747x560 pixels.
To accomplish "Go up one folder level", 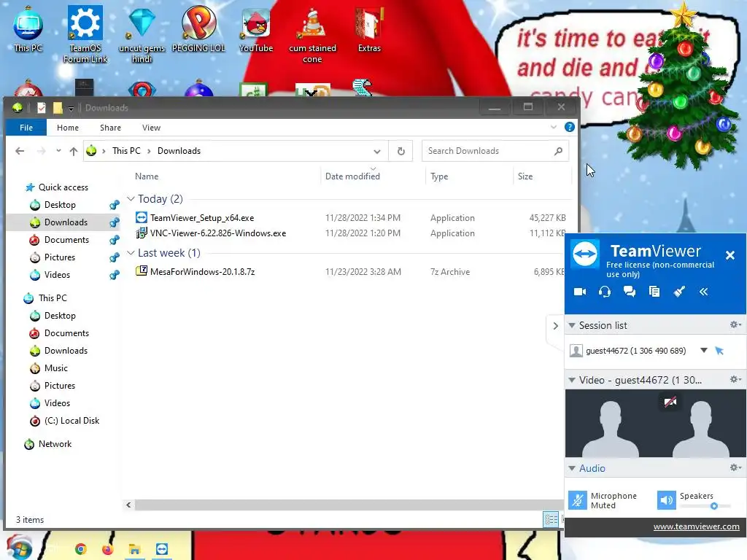I will (74, 151).
